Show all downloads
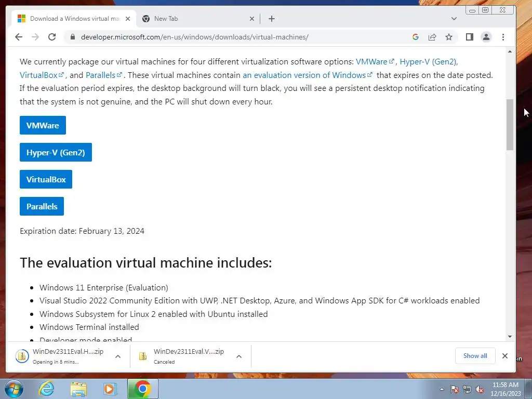Screen dimensions: 532x399 475,355
